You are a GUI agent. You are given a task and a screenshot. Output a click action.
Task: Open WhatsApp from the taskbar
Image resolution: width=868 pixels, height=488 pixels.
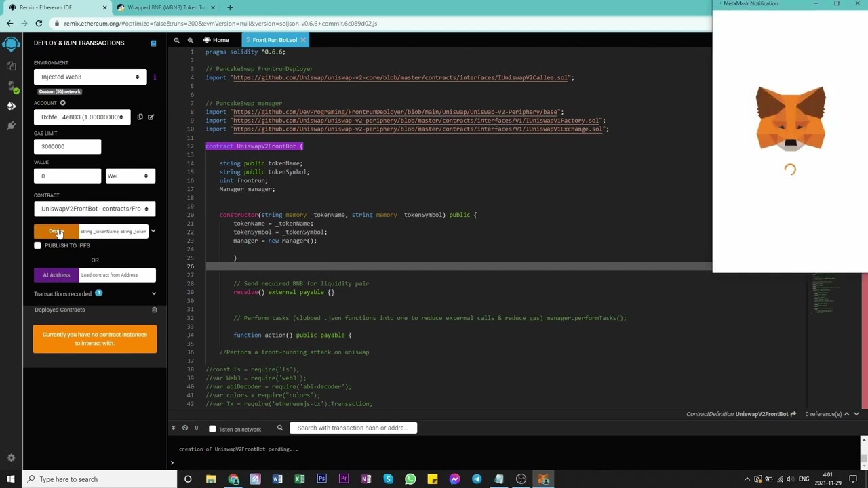pos(410,479)
